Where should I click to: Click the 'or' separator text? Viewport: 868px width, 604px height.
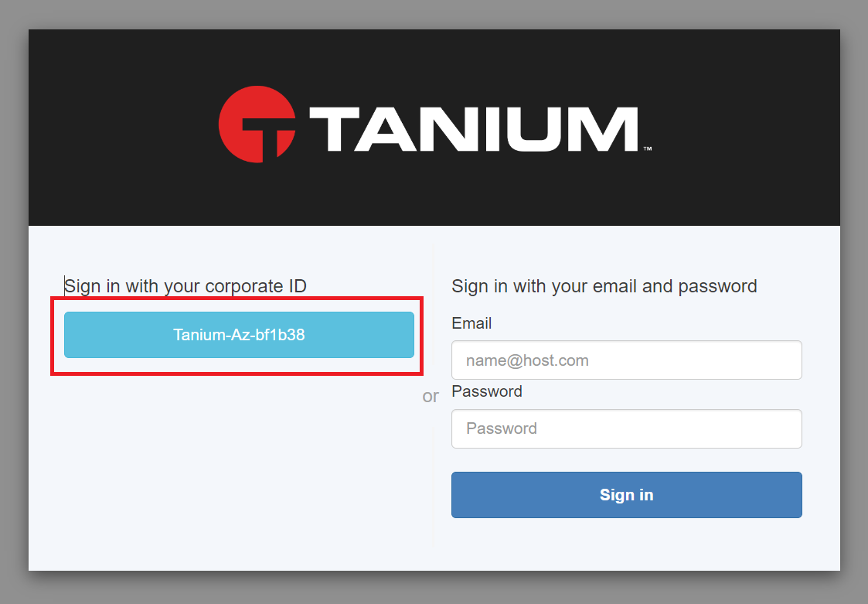pyautogui.click(x=431, y=396)
